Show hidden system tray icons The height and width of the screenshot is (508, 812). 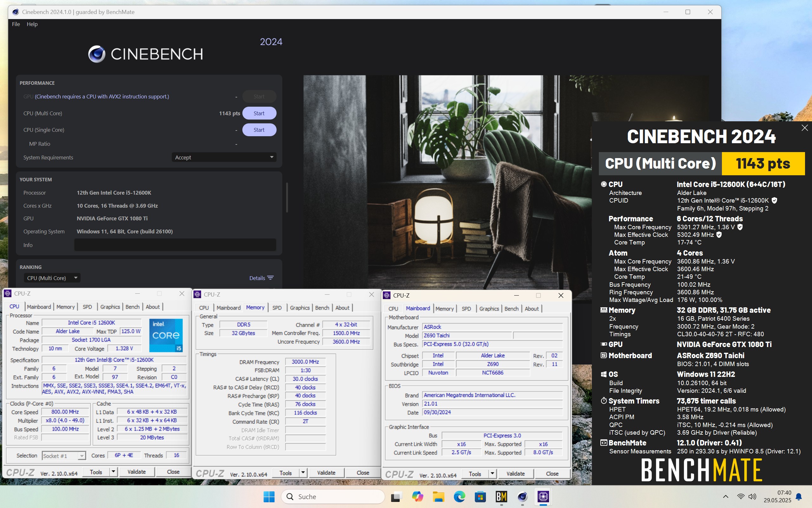[725, 497]
